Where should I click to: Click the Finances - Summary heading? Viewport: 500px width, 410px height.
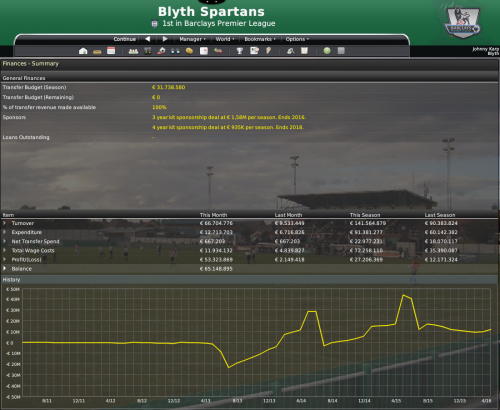(31, 63)
